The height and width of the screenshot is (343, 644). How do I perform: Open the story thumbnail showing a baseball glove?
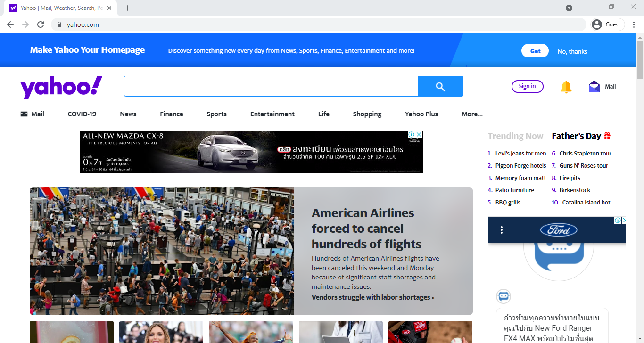coord(430,332)
